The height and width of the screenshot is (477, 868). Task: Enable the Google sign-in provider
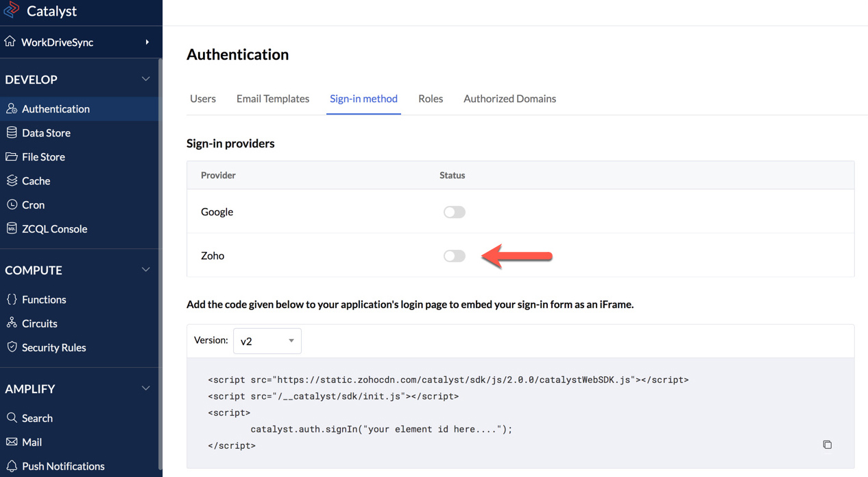454,211
